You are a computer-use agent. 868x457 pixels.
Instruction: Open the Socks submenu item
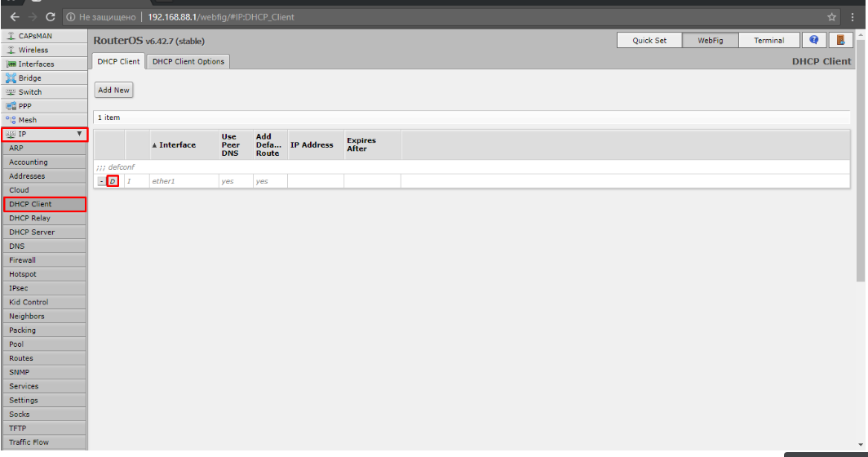(x=44, y=415)
